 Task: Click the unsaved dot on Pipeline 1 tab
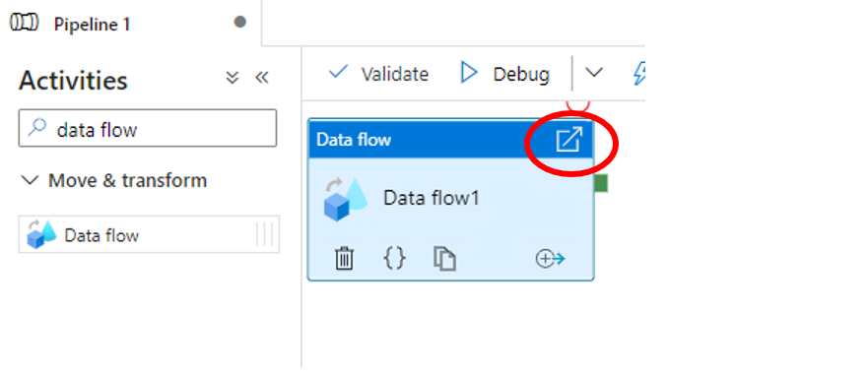[239, 22]
